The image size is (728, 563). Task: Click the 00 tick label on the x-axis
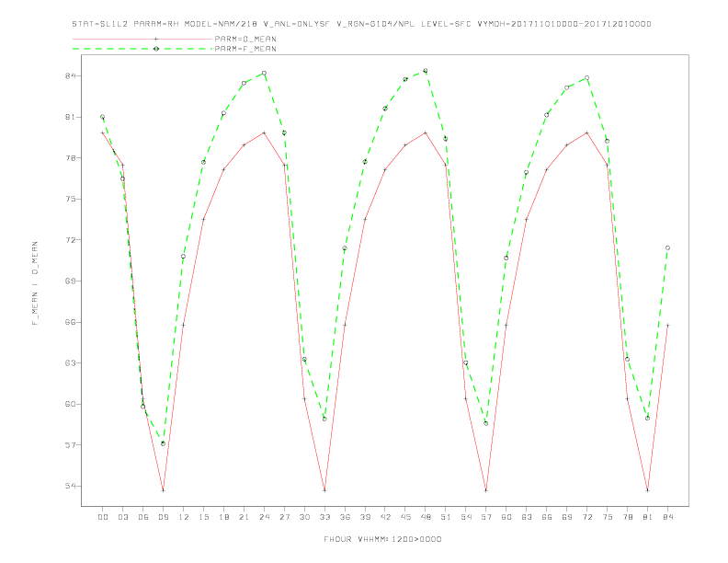click(x=103, y=517)
